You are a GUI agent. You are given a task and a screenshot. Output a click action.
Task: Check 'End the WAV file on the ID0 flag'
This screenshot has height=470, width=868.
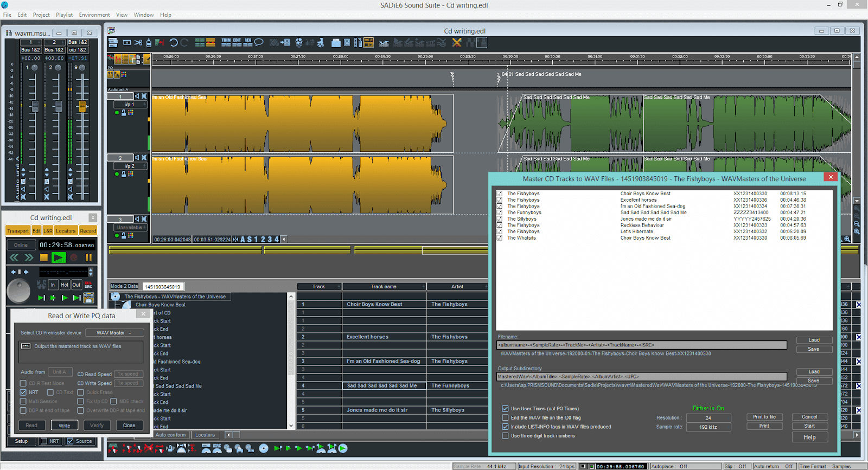505,418
